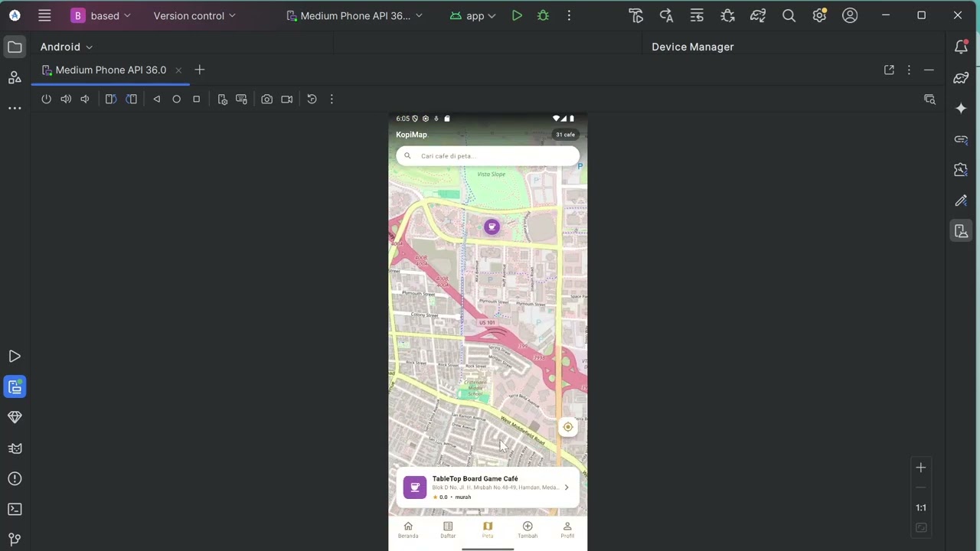Open the Terminal tool window
Screen dimensions: 980x551
pyautogui.click(x=15, y=509)
